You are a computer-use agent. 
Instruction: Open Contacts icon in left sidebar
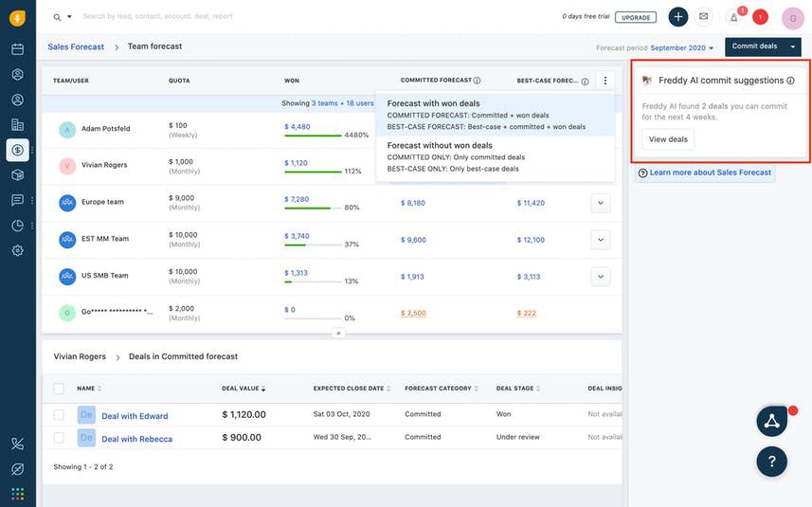(18, 100)
